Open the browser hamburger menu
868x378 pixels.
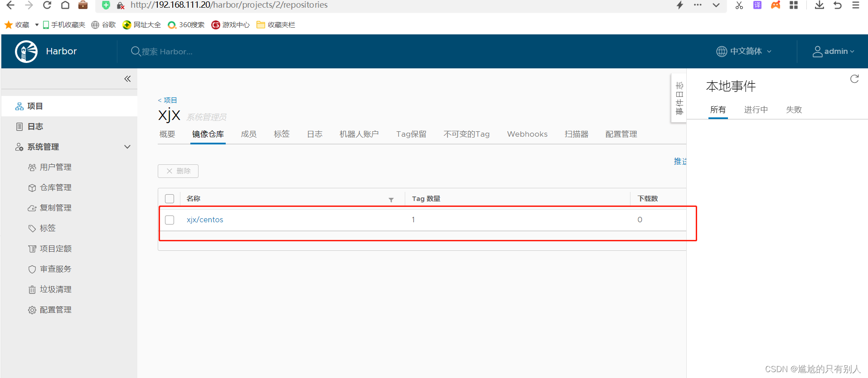click(856, 5)
